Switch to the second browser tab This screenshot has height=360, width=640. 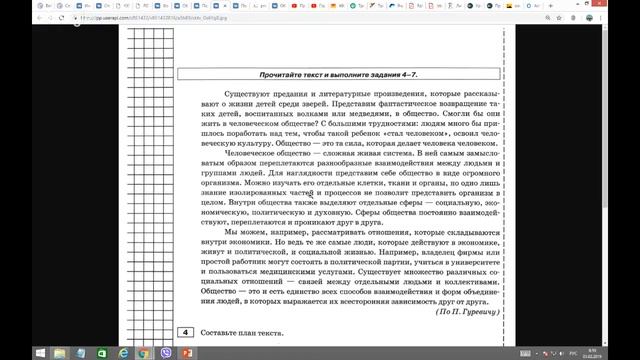tap(64, 6)
